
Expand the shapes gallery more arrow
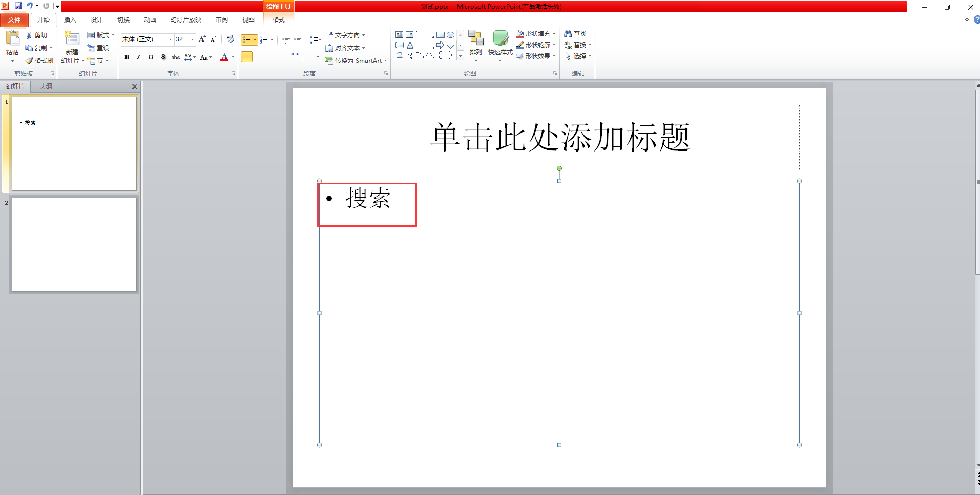(460, 55)
